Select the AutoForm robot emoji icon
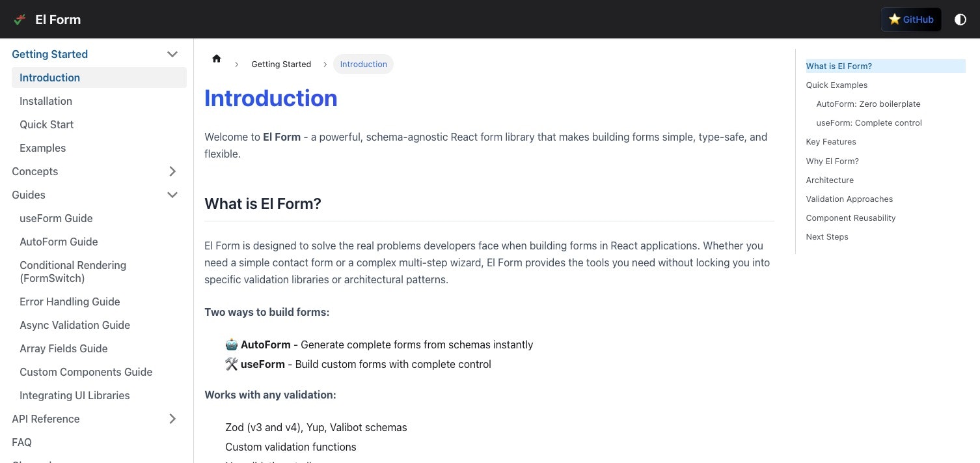Viewport: 980px width, 463px height. tap(232, 344)
